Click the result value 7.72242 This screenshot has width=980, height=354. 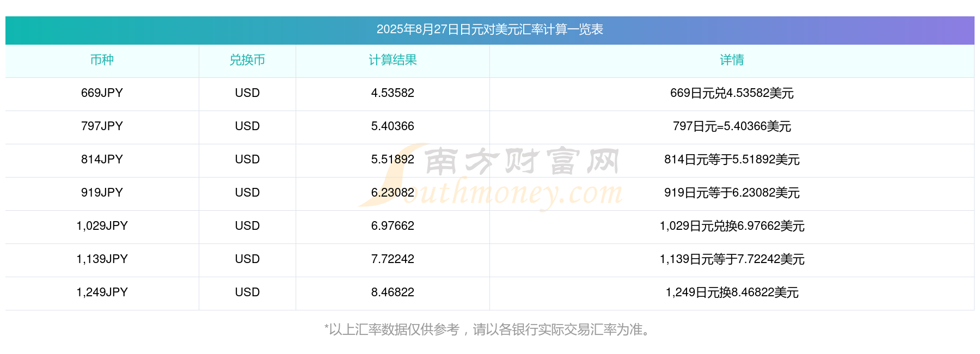pos(393,259)
